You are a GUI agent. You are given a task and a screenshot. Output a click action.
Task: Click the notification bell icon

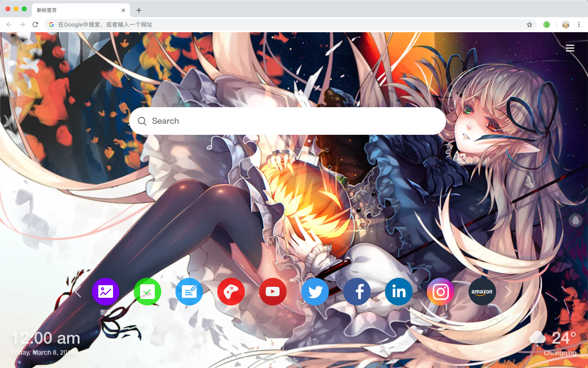pos(575,220)
